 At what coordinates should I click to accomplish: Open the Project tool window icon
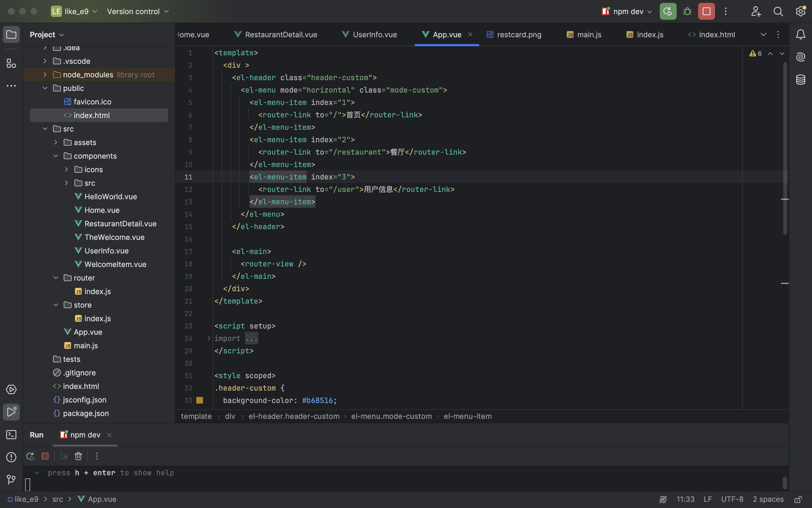tap(11, 34)
